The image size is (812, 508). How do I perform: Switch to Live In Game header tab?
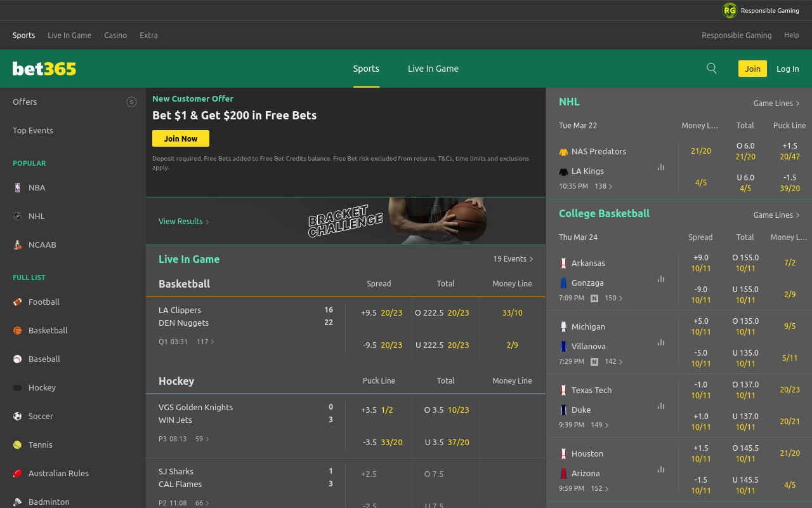[433, 69]
